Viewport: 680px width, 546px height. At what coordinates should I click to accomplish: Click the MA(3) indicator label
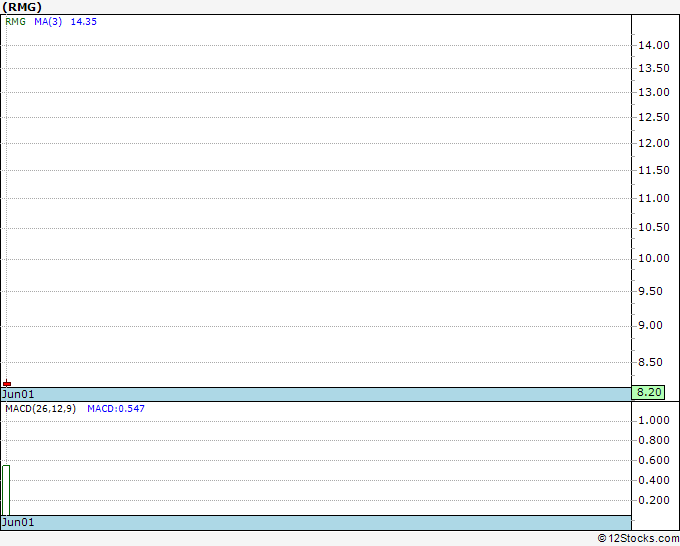click(x=48, y=22)
